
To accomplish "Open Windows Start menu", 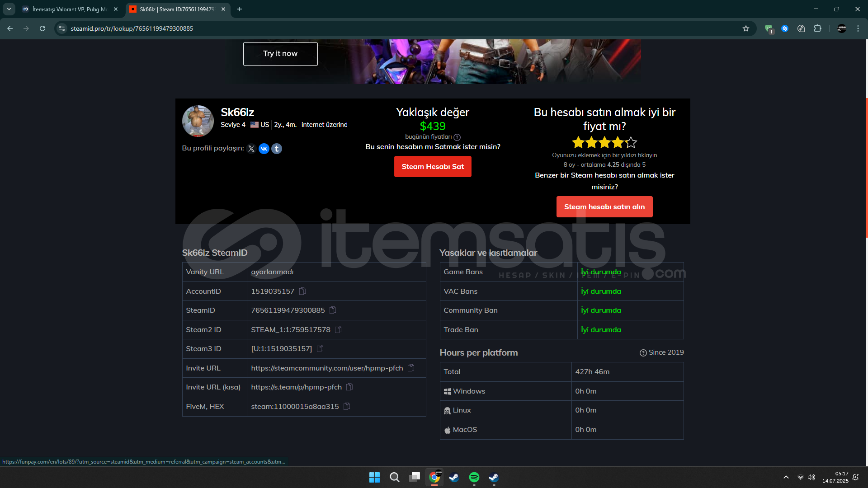I will pyautogui.click(x=374, y=477).
